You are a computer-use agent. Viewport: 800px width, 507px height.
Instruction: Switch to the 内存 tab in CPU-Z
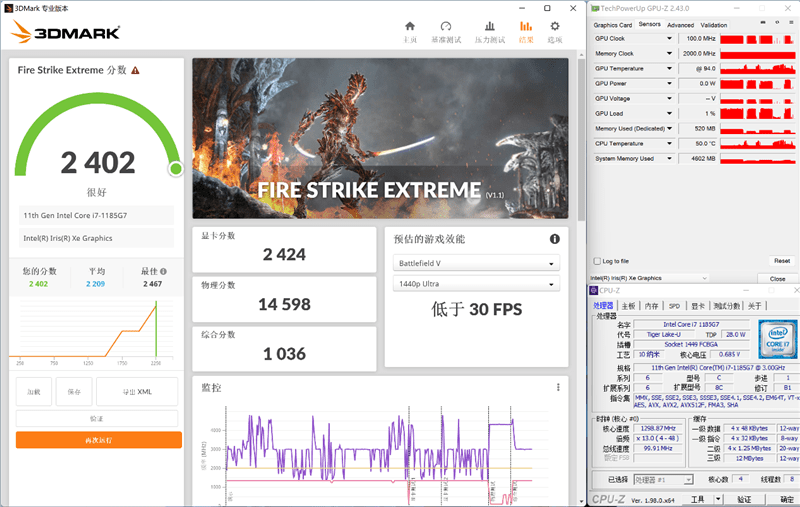point(652,306)
